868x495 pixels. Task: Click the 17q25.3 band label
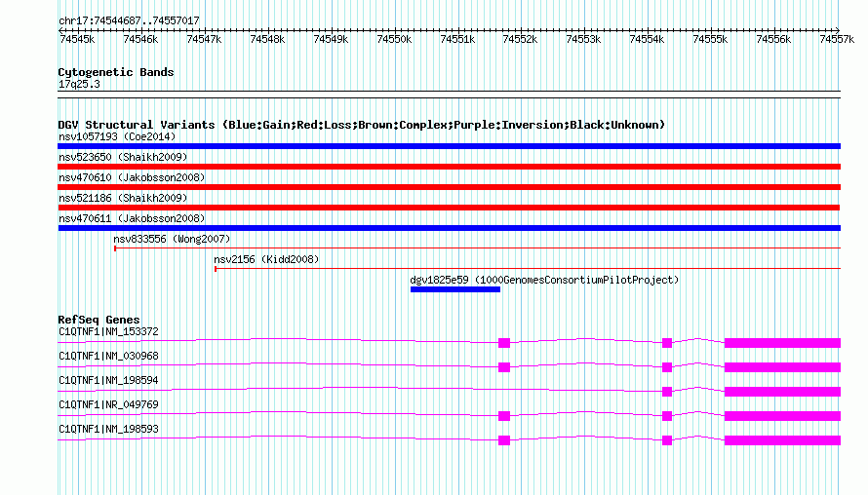[x=79, y=84]
